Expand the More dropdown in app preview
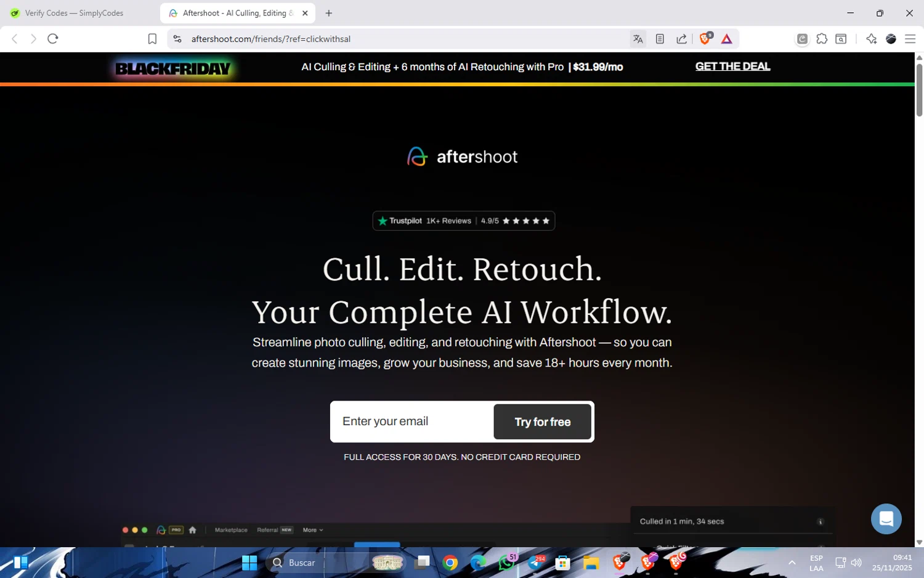924x578 pixels. [313, 530]
